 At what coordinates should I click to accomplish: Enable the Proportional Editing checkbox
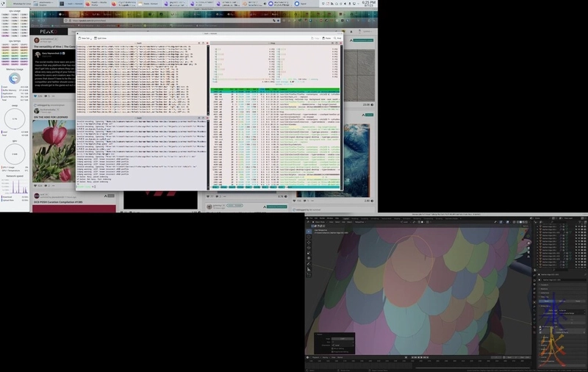332,352
